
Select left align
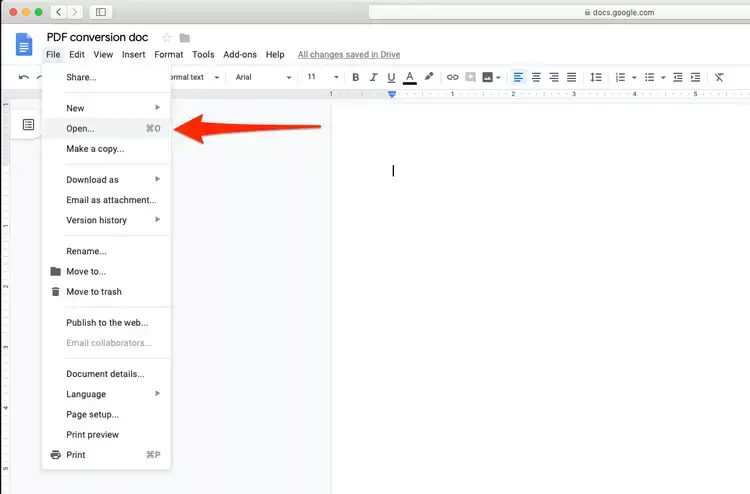[518, 77]
